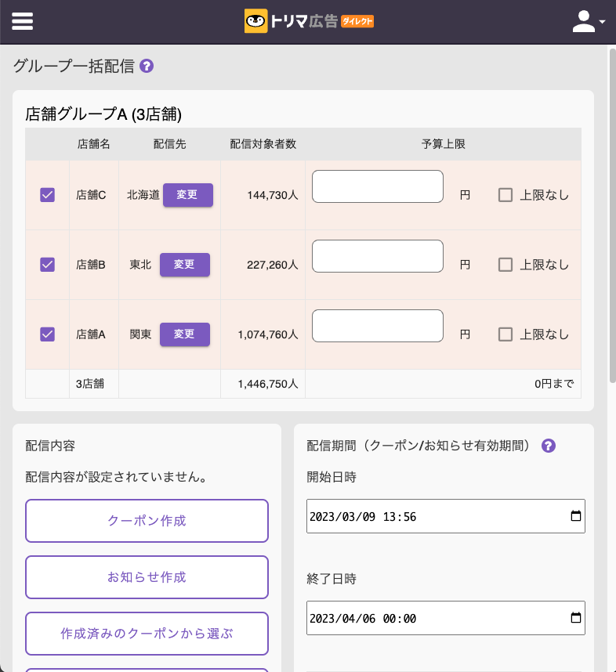Viewport: 616px width, 672px height.
Task: Uncheck the 店舗C row checkbox
Action: (47, 195)
